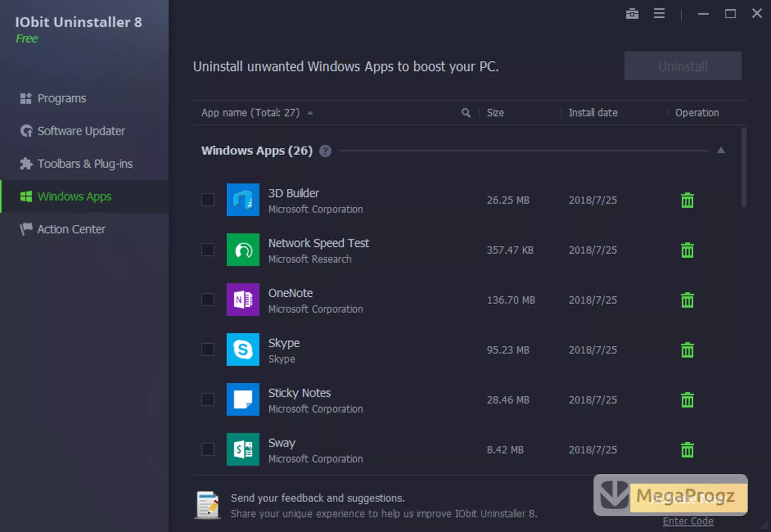The image size is (771, 532).
Task: Click Send your feedback and suggestions
Action: coord(317,498)
